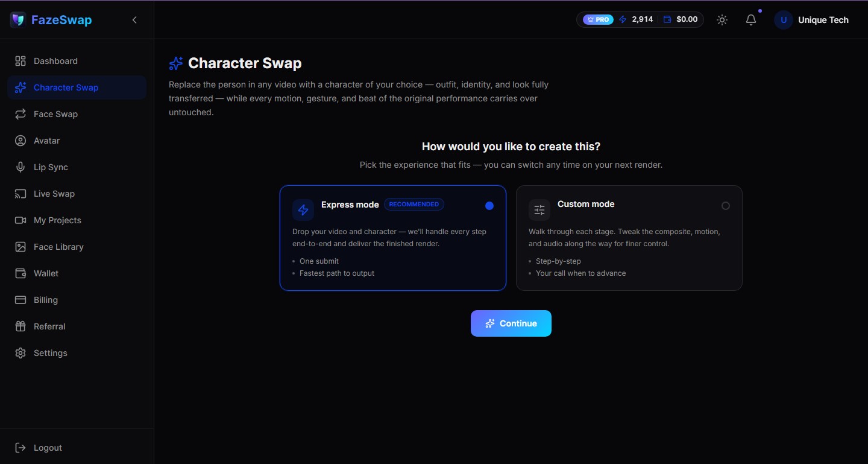
Task: Click the Wallet icon in sidebar
Action: click(x=20, y=273)
